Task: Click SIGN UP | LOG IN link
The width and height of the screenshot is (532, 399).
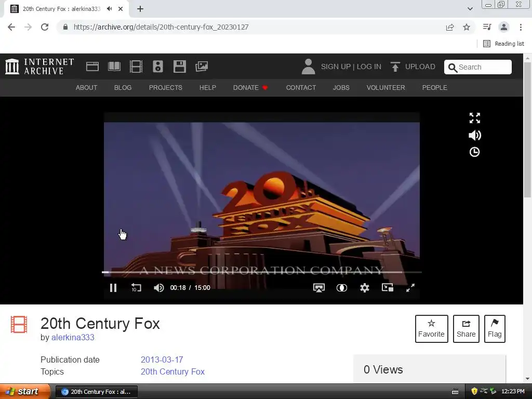Action: tap(351, 66)
